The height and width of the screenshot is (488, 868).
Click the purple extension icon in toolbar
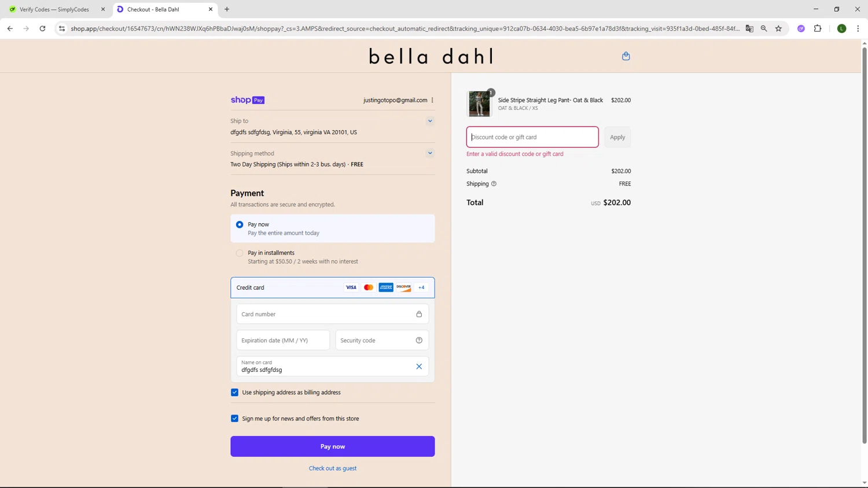pos(801,28)
